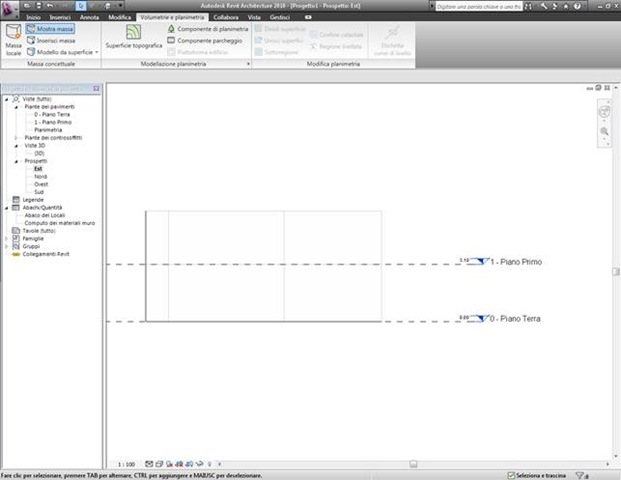621x480 pixels.
Task: Click the 1 : 100 view scale control
Action: 126,464
